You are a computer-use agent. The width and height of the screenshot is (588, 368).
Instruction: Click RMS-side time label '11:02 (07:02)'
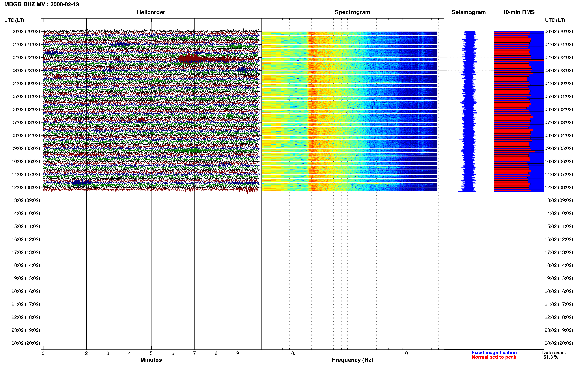tap(559, 174)
